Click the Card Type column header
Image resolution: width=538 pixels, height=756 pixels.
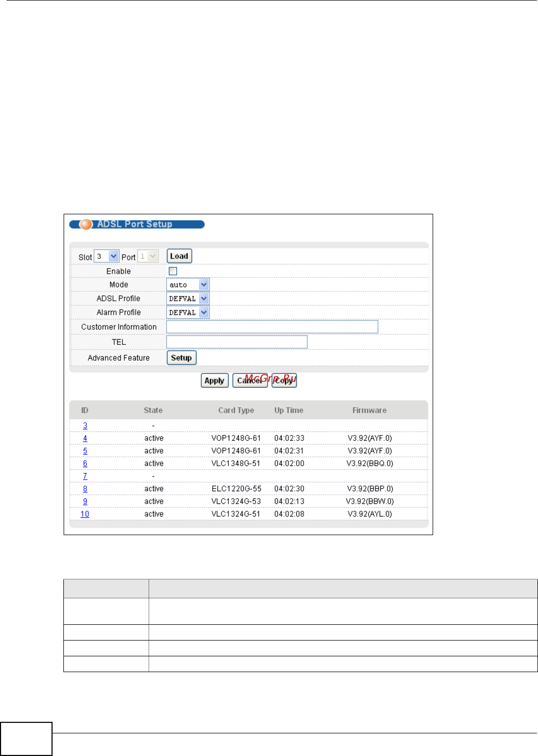(236, 410)
